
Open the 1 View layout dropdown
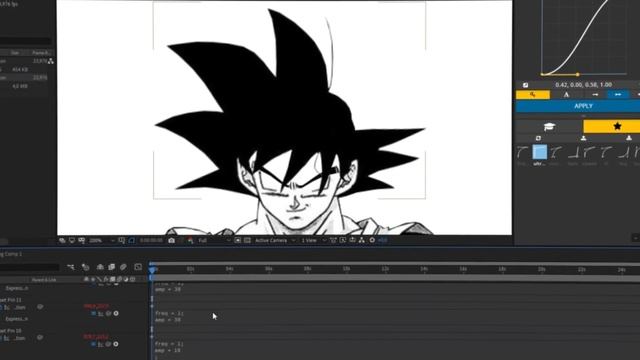313,240
